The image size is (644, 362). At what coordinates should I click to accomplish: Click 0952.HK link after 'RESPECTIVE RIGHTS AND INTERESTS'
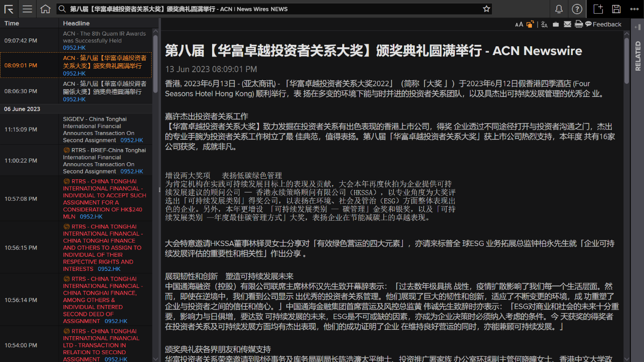pos(109,269)
